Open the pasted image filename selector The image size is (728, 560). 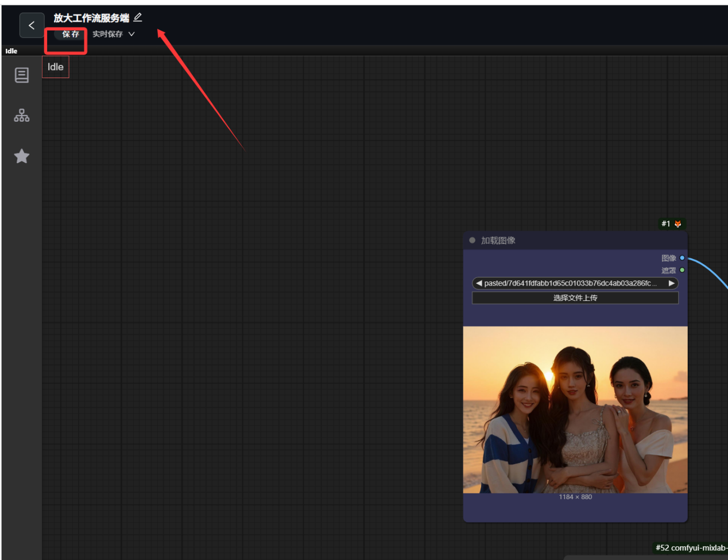click(x=570, y=283)
